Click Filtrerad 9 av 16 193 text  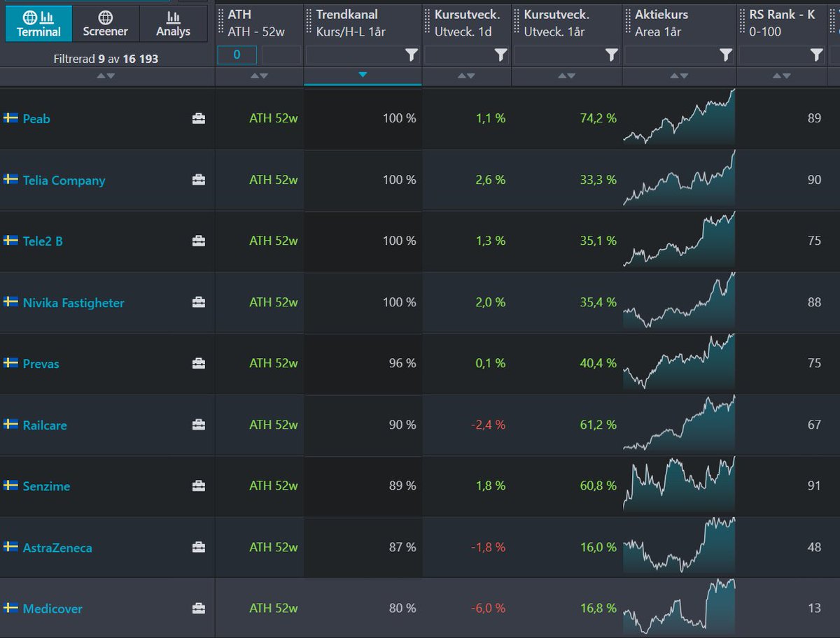coord(106,59)
